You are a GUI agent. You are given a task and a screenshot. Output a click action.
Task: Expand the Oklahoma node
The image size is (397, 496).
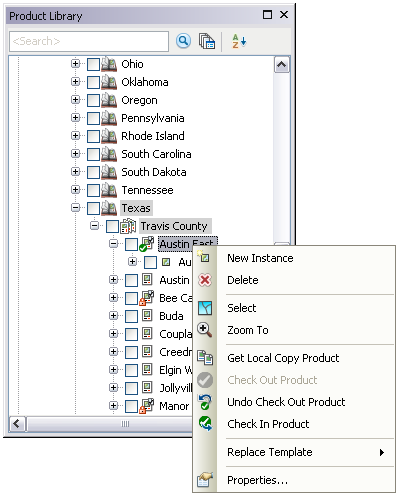(x=76, y=81)
